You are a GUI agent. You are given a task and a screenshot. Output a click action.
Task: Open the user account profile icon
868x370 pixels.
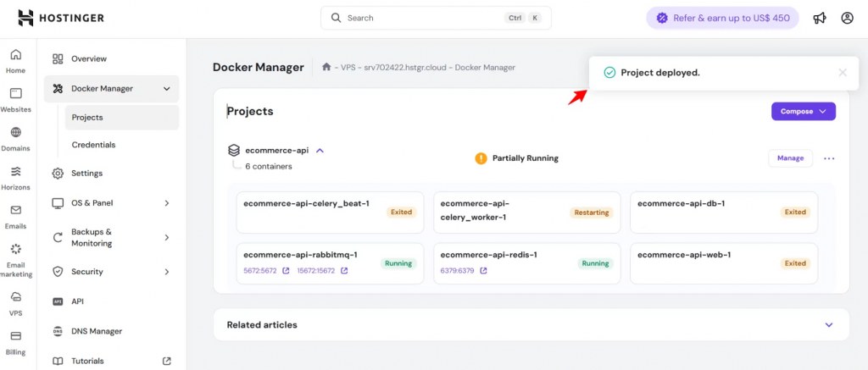pyautogui.click(x=847, y=19)
